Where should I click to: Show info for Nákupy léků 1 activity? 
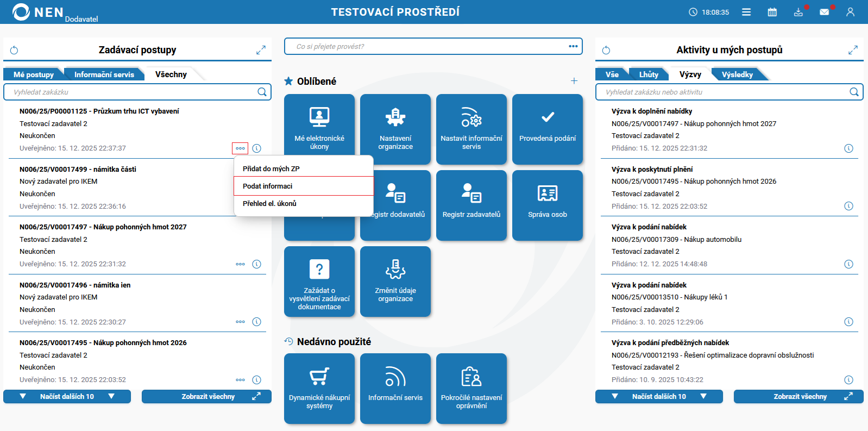[x=848, y=322]
